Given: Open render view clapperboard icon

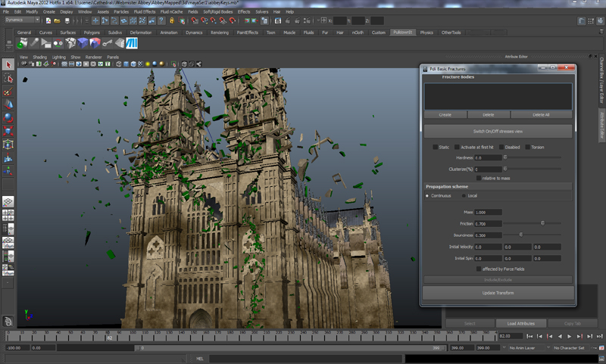Looking at the screenshot, I should pyautogui.click(x=277, y=20).
